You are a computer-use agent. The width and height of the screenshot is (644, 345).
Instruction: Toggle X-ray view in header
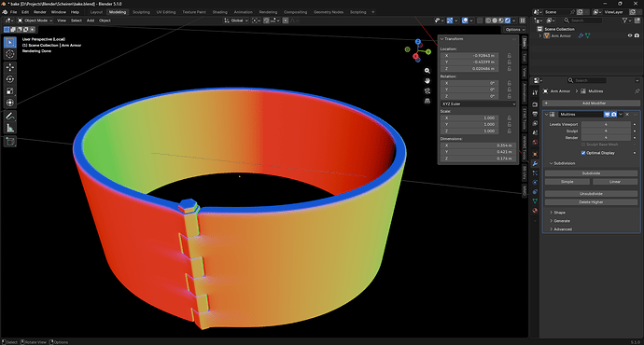tap(480, 21)
